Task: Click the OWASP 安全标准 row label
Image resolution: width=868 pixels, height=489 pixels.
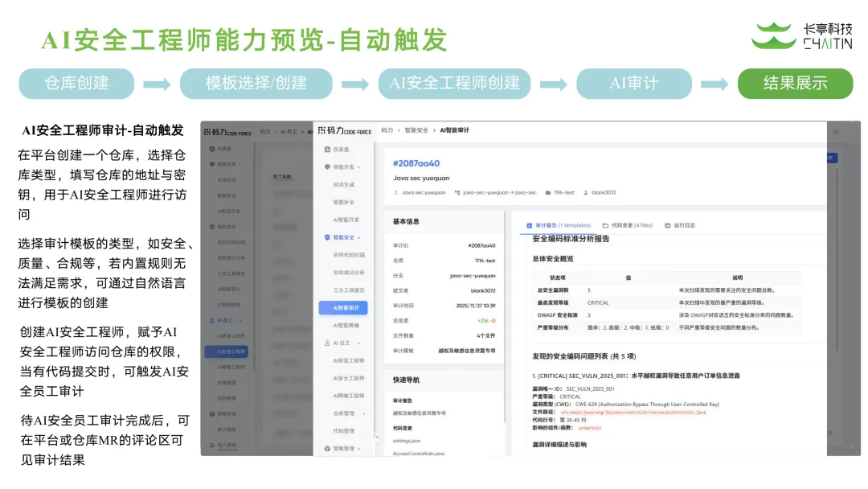Action: pyautogui.click(x=557, y=315)
